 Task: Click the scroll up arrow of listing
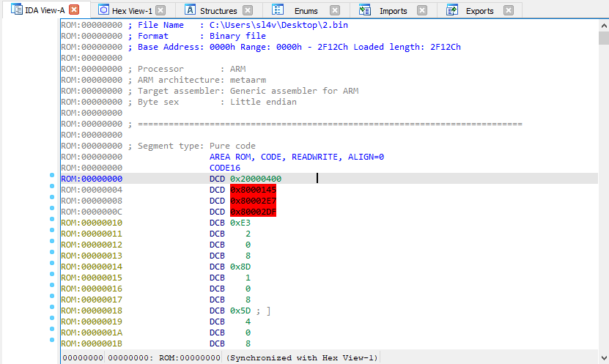604,26
